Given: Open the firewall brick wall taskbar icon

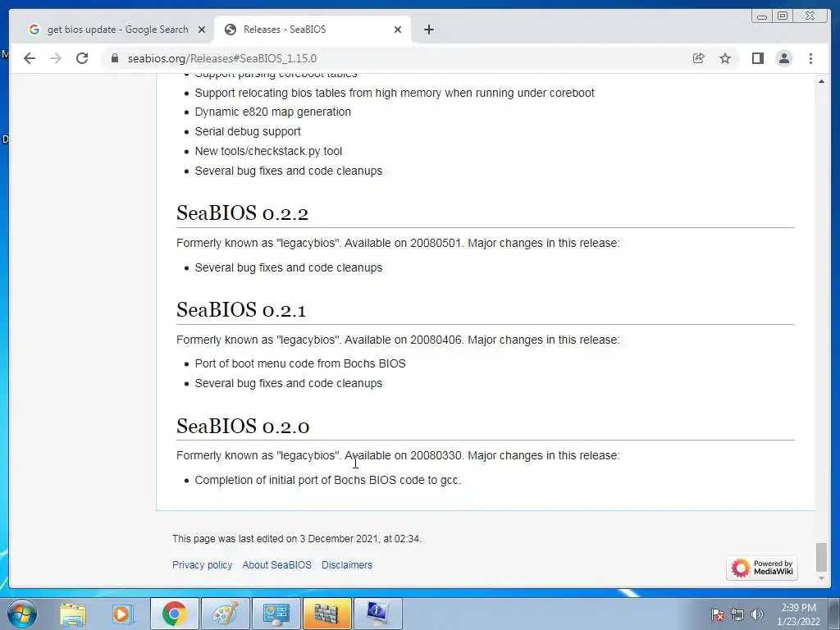Looking at the screenshot, I should coord(326,614).
